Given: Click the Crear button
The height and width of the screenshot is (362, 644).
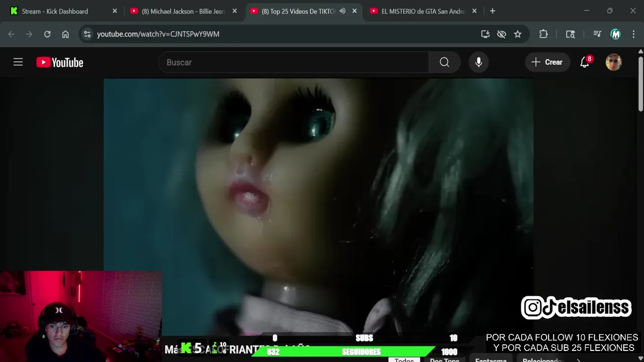Looking at the screenshot, I should [x=547, y=62].
